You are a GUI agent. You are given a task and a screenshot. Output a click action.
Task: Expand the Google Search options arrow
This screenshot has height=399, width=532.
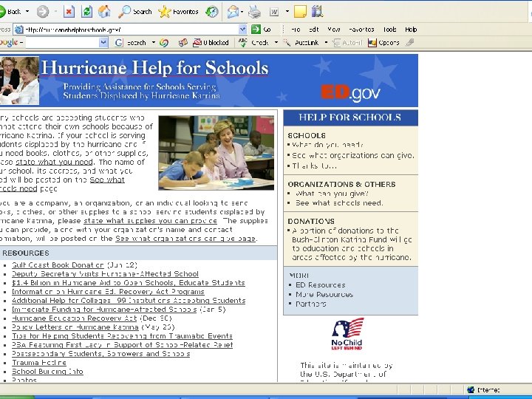click(x=154, y=43)
